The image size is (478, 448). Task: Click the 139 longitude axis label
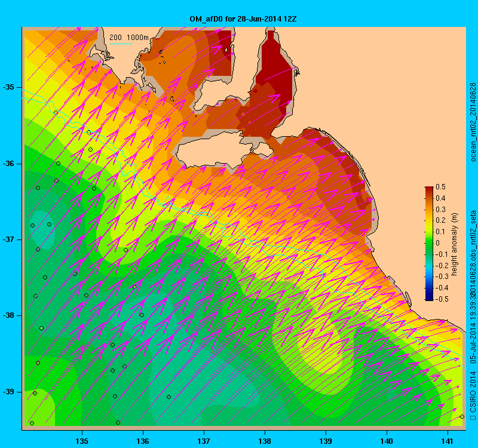[x=326, y=441]
